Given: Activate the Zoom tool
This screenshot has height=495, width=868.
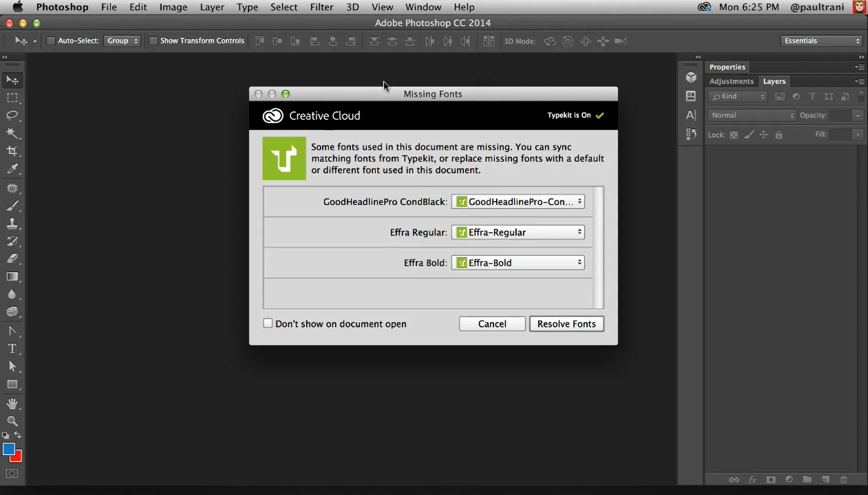Looking at the screenshot, I should 12,421.
